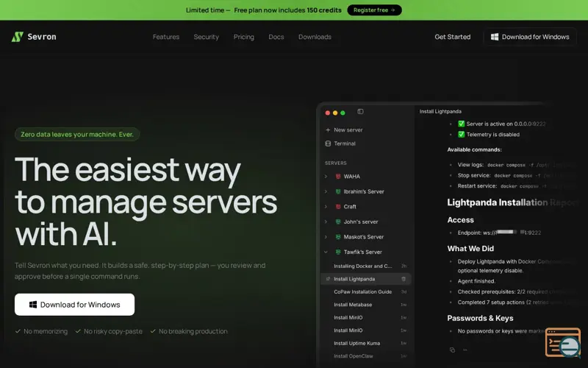Click the Sevron brand name text
The width and height of the screenshot is (588, 368).
[42, 37]
